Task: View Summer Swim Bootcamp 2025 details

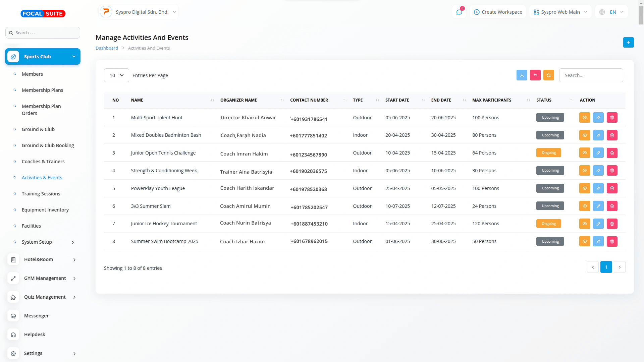Action: [584, 241]
